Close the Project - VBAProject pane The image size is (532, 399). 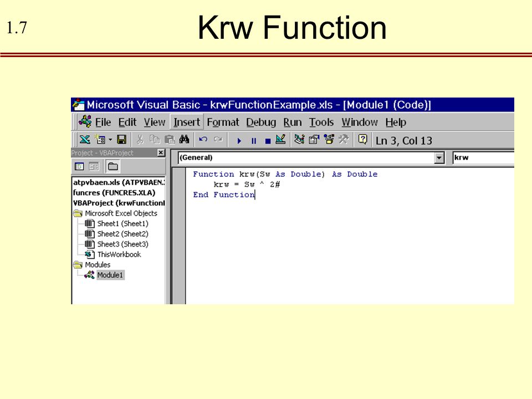[161, 153]
